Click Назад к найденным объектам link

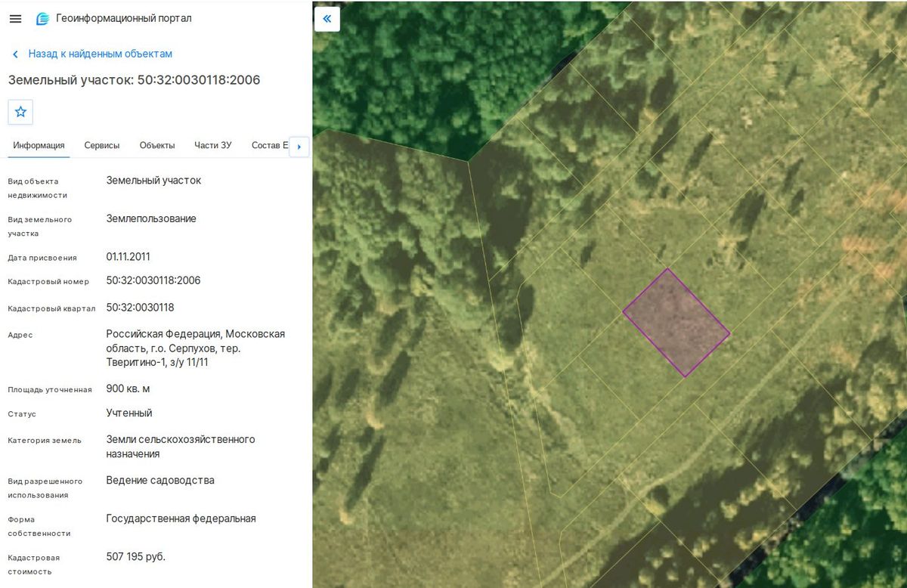click(101, 54)
